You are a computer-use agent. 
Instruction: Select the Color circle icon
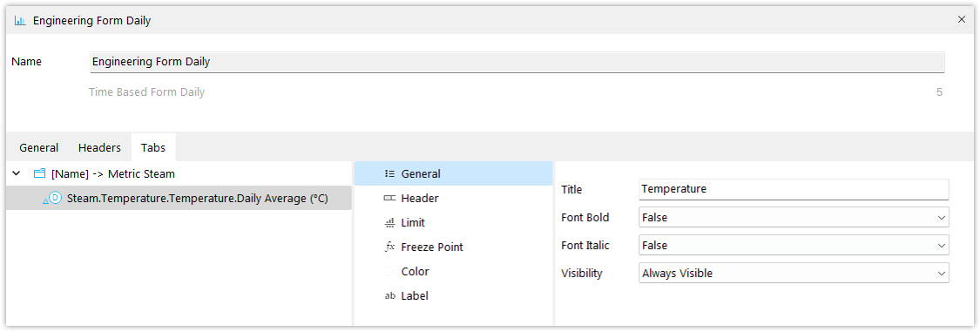click(389, 271)
